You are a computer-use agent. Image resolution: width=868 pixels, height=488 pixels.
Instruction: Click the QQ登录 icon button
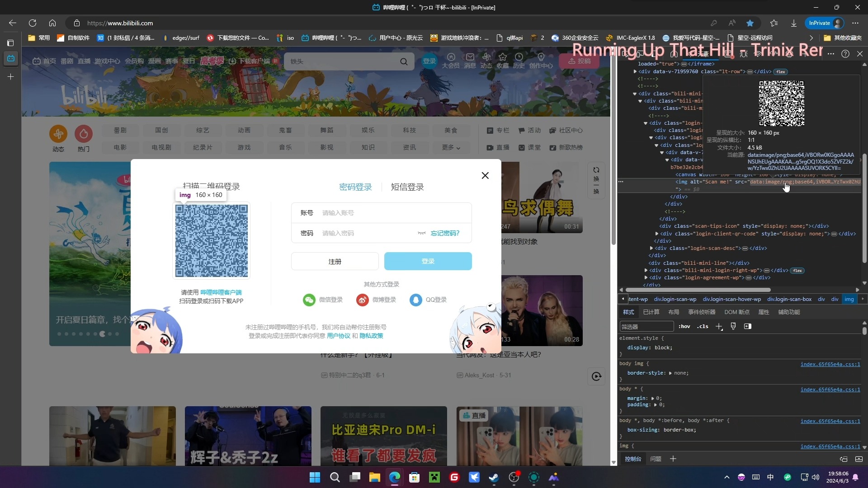coord(415,300)
